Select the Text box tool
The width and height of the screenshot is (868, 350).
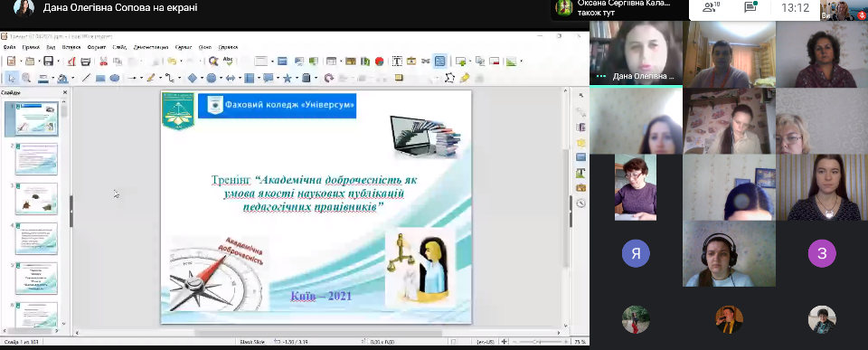coord(397,61)
